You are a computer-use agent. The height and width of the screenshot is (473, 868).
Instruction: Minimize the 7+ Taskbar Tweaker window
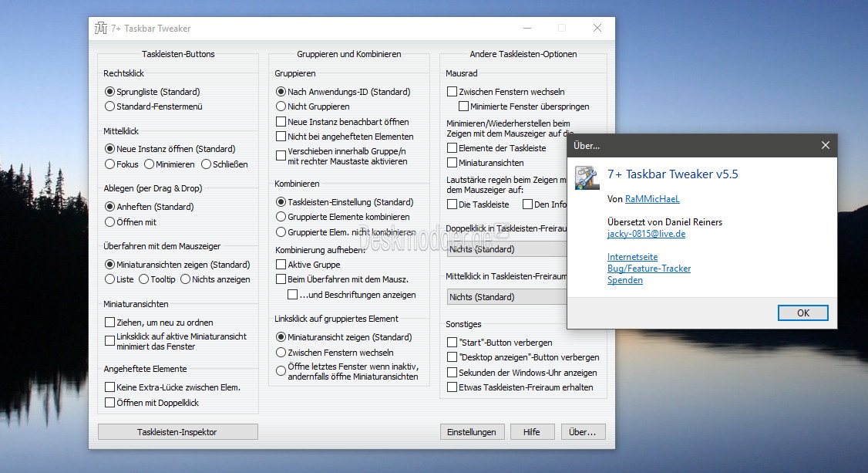click(527, 29)
